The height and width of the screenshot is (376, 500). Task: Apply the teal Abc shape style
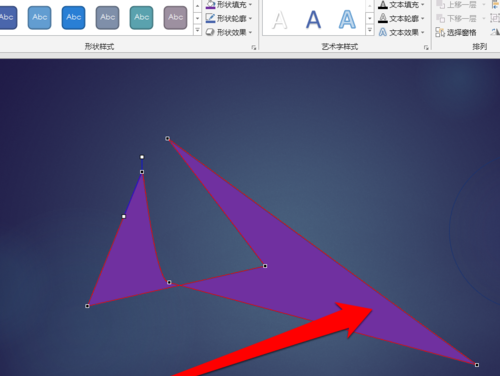point(141,17)
